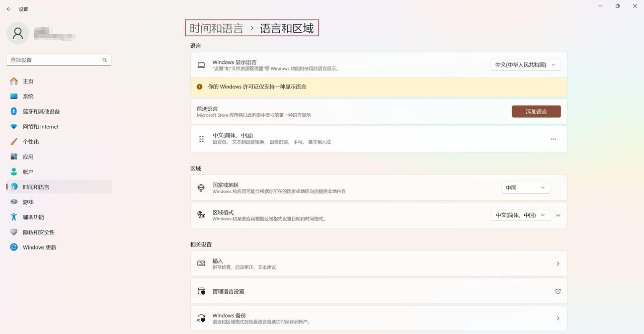Open the Windows 显示语言 dropdown
Viewport: 644px width, 334px height.
(x=525, y=64)
